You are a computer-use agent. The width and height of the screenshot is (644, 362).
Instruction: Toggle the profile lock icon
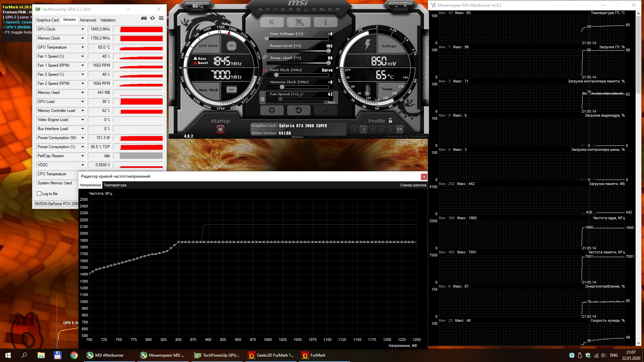point(390,121)
